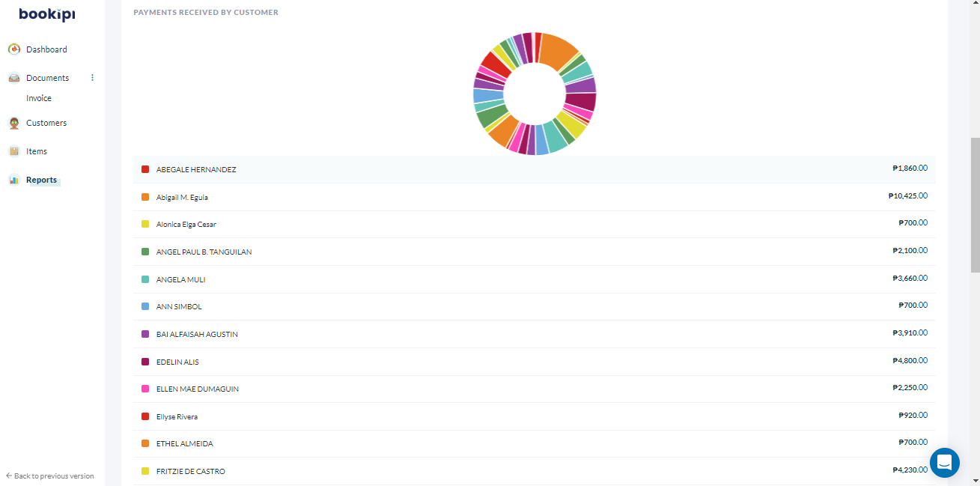The height and width of the screenshot is (486, 980).
Task: Click red swatch beside Ellyse Rivera
Action: [x=145, y=416]
